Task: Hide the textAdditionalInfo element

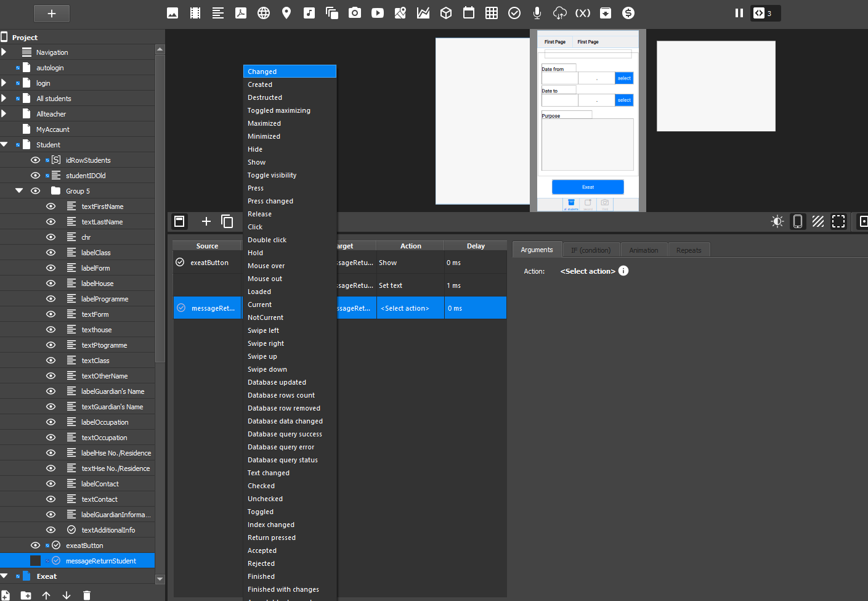Action: coord(51,530)
